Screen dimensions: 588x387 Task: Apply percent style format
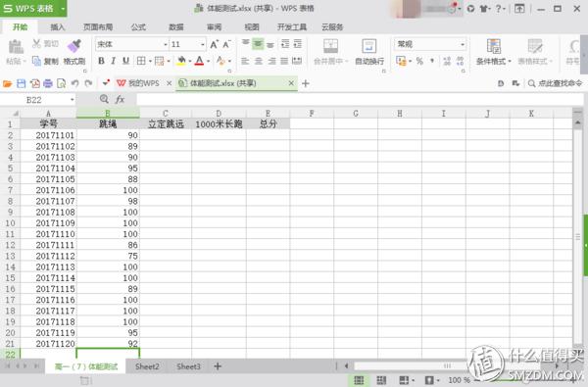coord(419,61)
